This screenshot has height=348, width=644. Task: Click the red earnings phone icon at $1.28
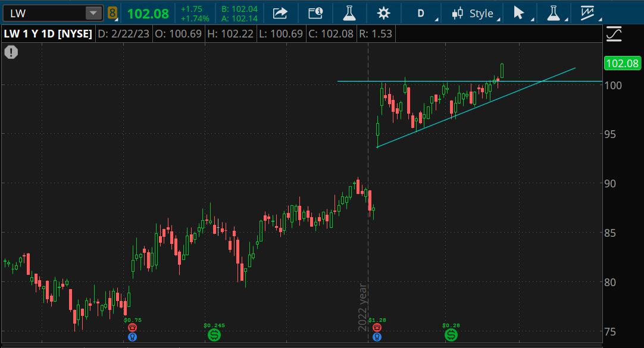pyautogui.click(x=376, y=328)
